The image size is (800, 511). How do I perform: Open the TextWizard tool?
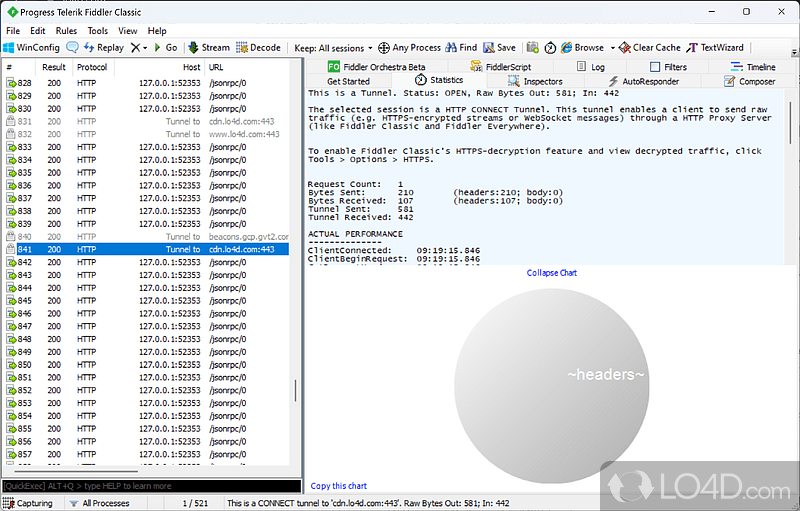[x=715, y=47]
